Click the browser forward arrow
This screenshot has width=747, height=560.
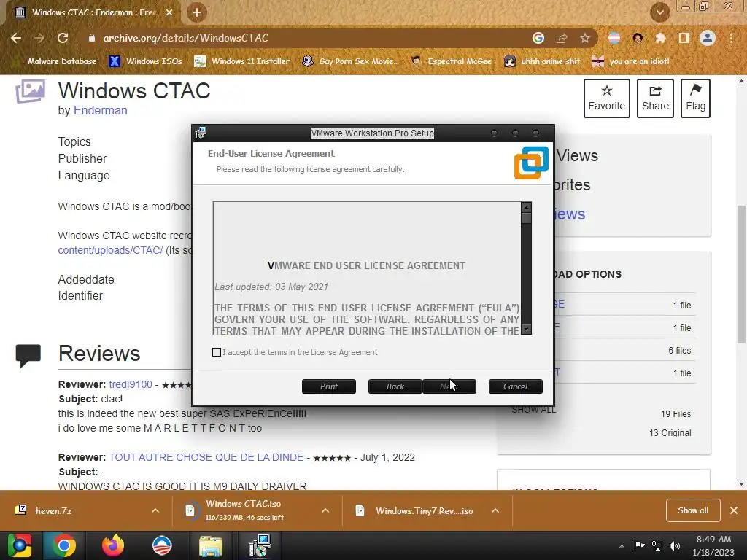pos(39,38)
